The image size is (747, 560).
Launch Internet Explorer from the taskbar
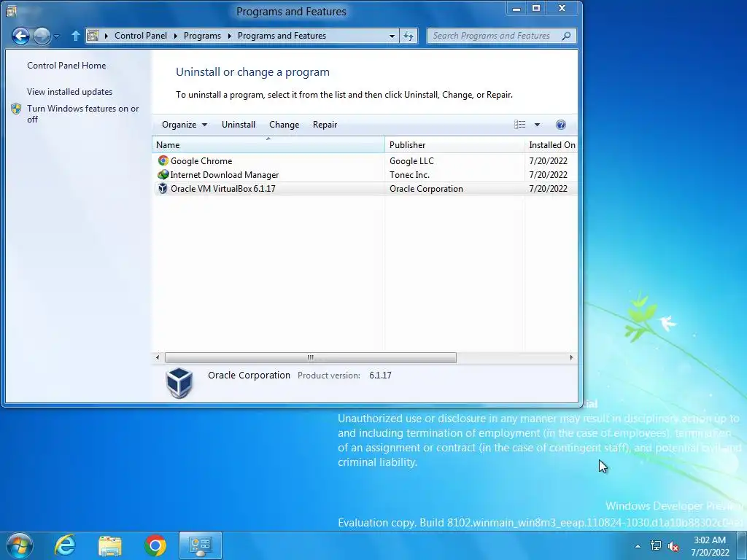(65, 545)
